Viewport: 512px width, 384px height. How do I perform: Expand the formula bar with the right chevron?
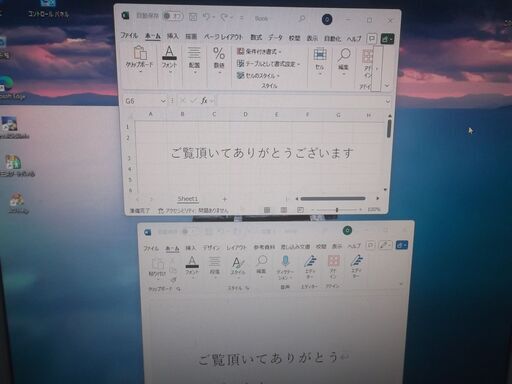pos(387,101)
